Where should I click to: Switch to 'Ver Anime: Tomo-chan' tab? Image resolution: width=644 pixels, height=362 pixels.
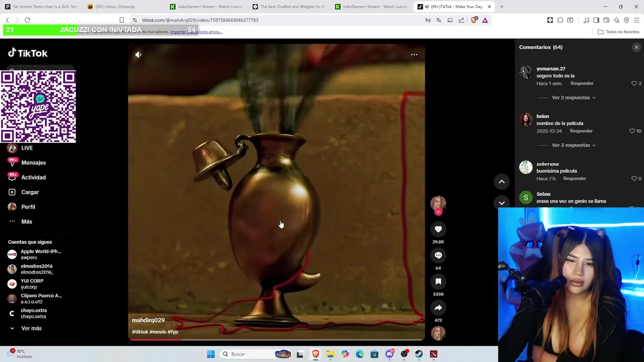click(41, 7)
